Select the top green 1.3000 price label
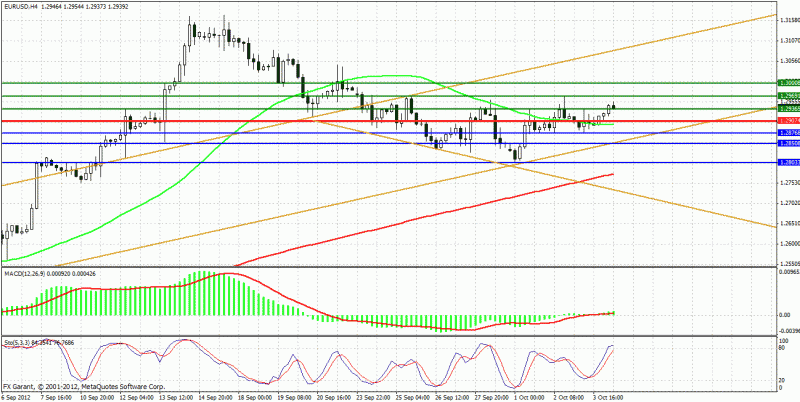The height and width of the screenshot is (402, 800). tap(788, 82)
